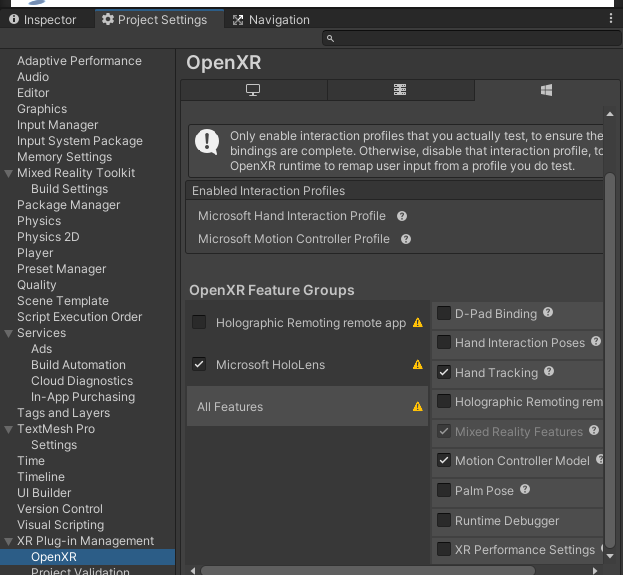Open Cloud Diagnostics under Services

coord(82,381)
